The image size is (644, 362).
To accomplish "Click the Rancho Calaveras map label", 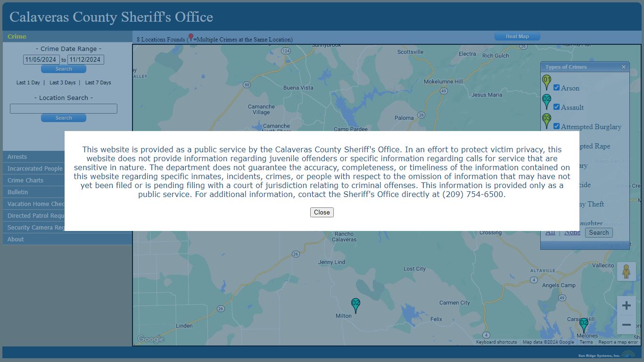I will point(344,237).
